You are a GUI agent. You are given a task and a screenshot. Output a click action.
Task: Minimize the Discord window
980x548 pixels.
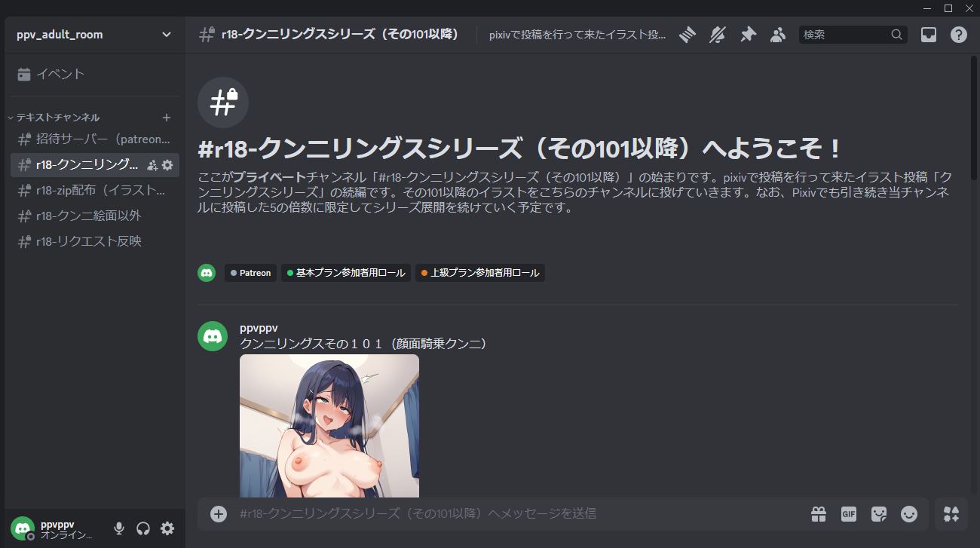coord(927,8)
